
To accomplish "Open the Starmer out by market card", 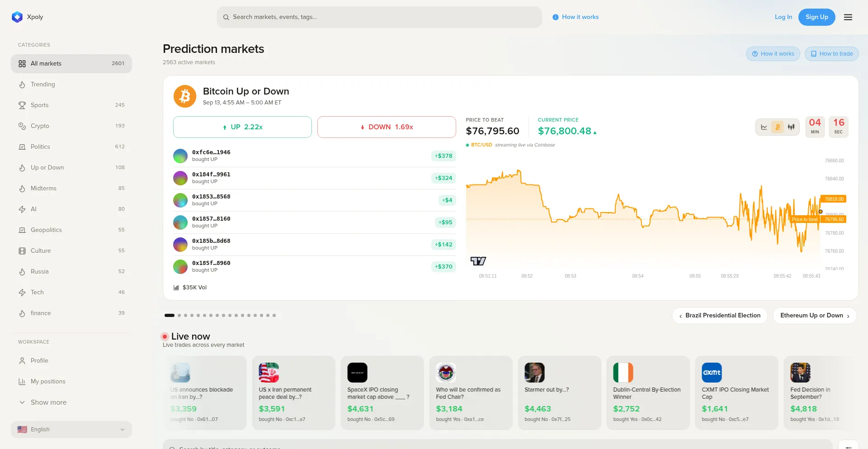I will click(560, 392).
